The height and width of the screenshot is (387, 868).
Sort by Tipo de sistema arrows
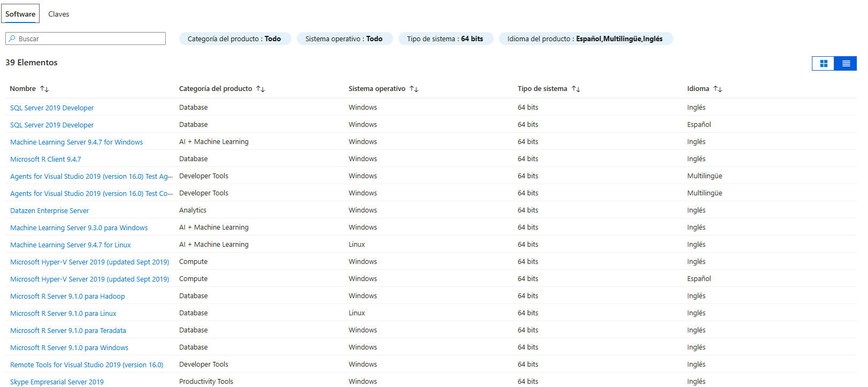pos(575,89)
